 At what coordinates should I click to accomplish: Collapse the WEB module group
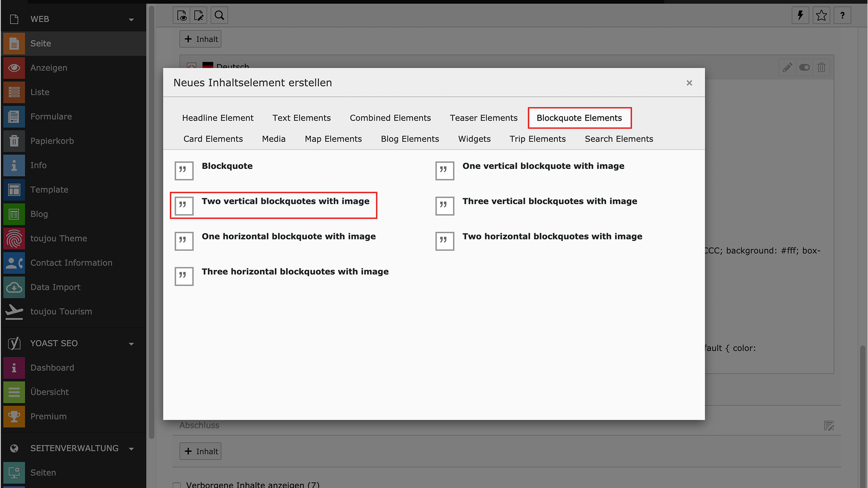tap(131, 19)
